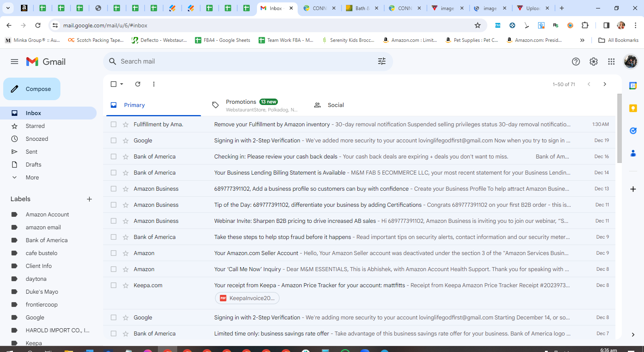Image resolution: width=644 pixels, height=352 pixels.
Task: Click the Compose button
Action: pyautogui.click(x=32, y=89)
